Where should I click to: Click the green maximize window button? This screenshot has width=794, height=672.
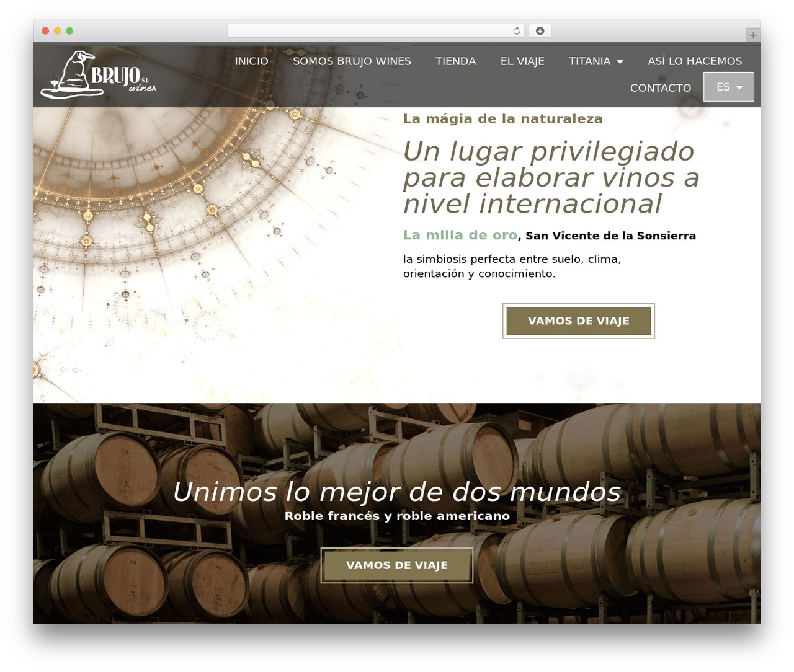tap(69, 31)
